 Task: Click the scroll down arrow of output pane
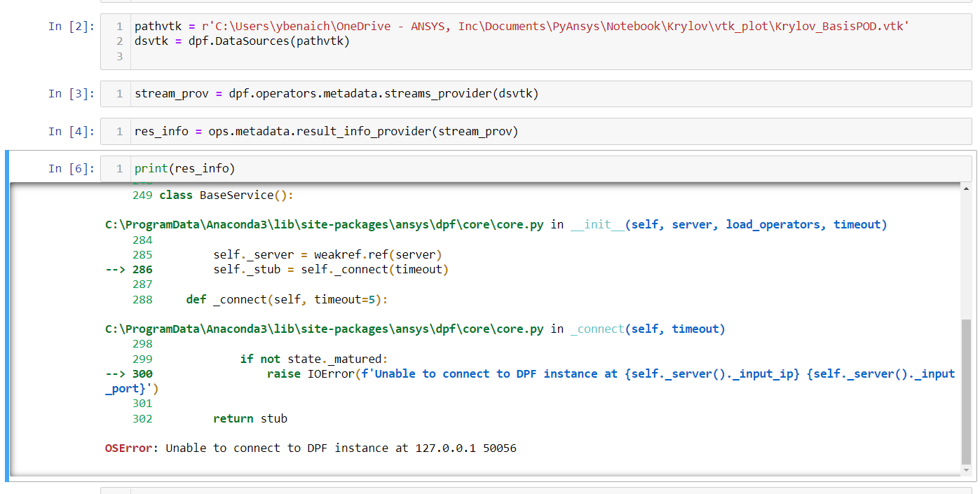click(966, 470)
